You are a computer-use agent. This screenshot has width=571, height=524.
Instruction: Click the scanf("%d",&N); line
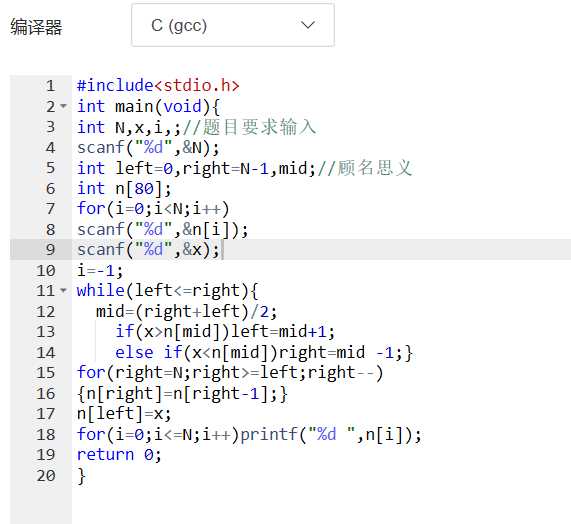pyautogui.click(x=148, y=148)
